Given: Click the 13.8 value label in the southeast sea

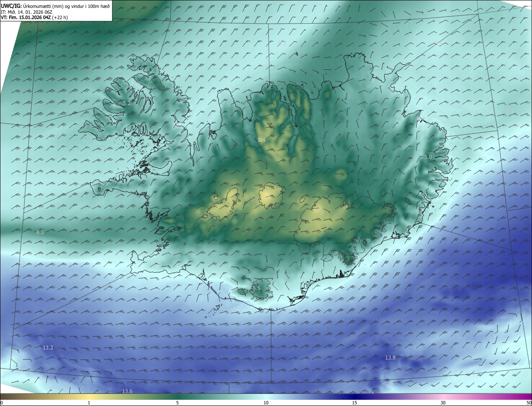Looking at the screenshot, I should 390,357.
